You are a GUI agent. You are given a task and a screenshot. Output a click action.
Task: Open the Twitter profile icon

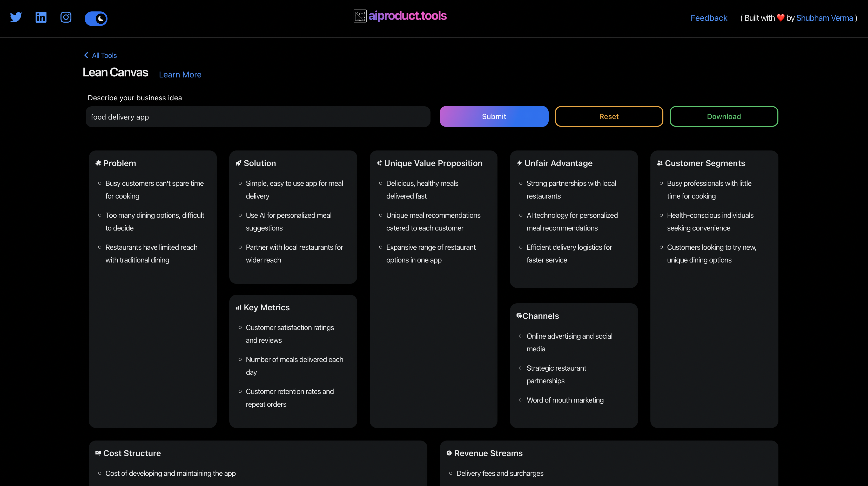click(16, 17)
